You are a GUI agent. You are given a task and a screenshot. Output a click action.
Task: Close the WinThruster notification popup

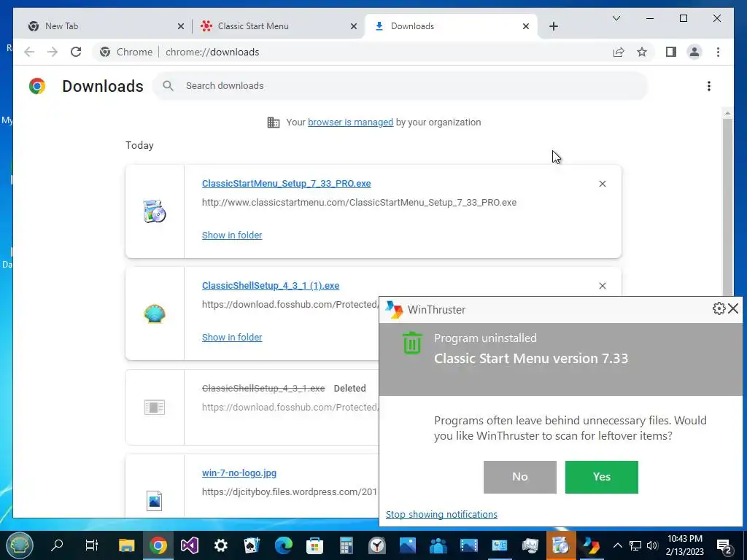(733, 308)
